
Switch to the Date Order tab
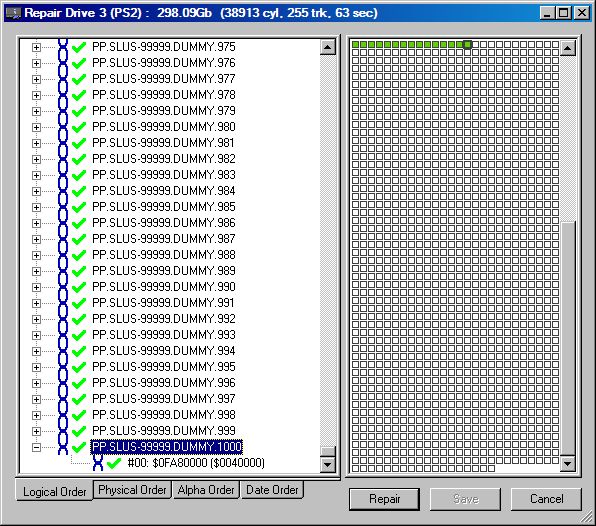point(272,490)
